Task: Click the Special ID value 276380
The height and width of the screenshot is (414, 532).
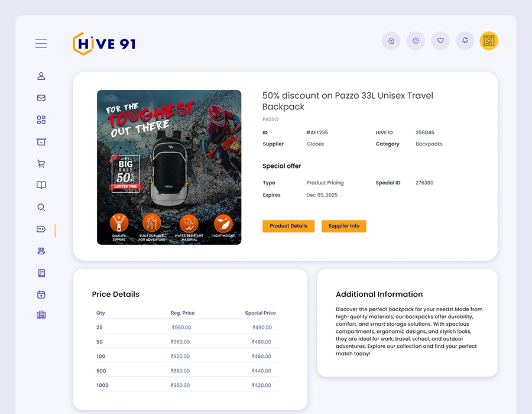Action: pyautogui.click(x=424, y=183)
